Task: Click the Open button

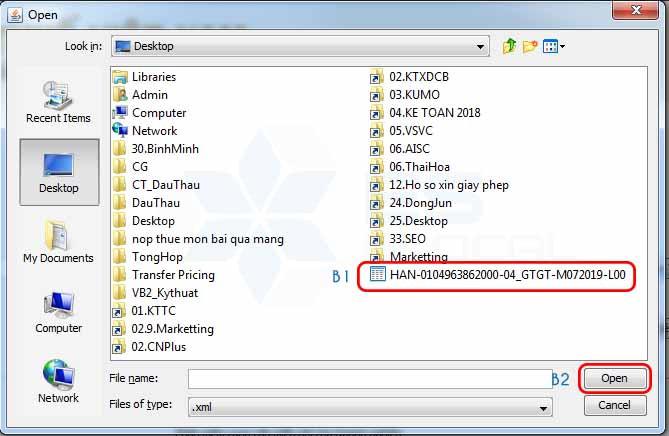Action: click(x=614, y=378)
